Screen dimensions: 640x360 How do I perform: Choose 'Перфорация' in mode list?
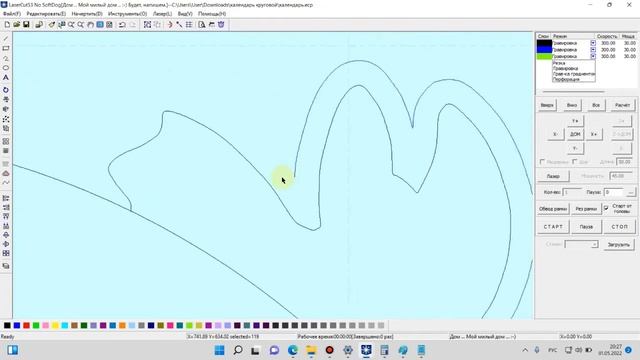point(566,79)
